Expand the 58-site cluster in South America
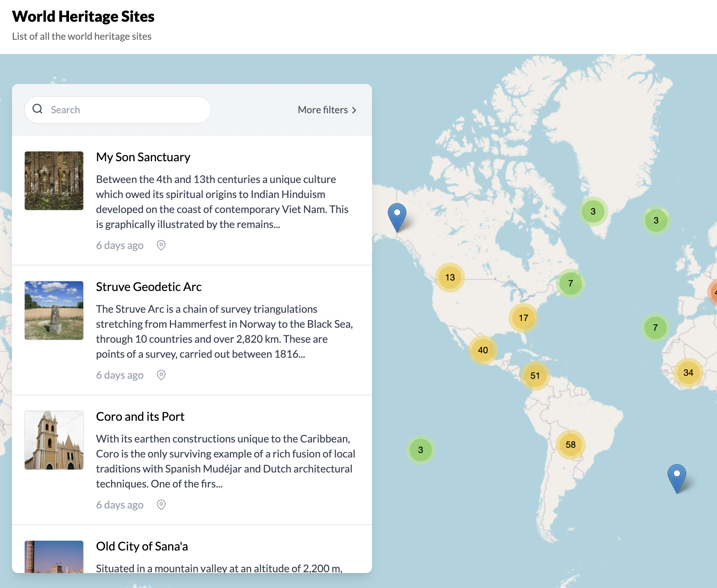The width and height of the screenshot is (717, 588). click(570, 445)
